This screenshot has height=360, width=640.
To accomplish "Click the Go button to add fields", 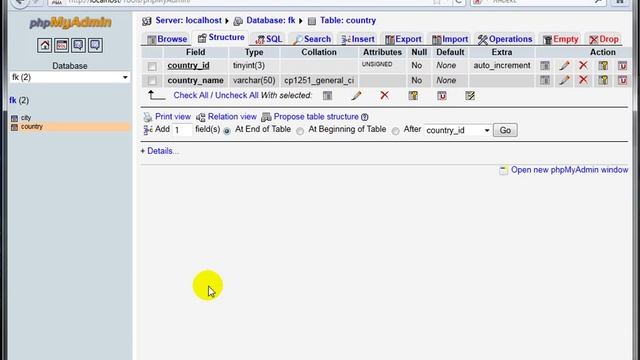I will click(505, 130).
